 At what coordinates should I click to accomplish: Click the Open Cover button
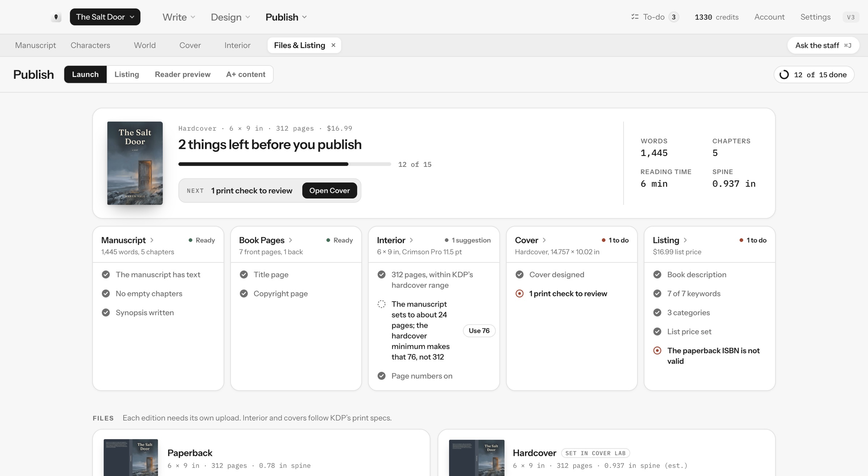coord(329,190)
